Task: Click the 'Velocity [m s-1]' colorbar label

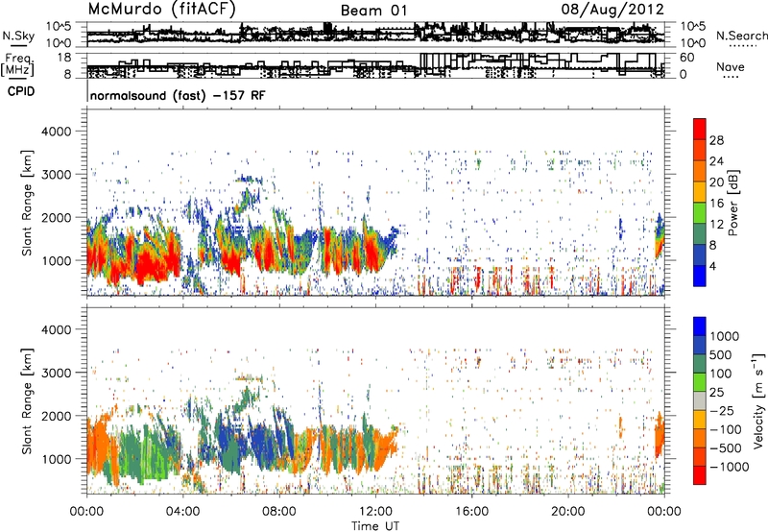Action: [x=758, y=400]
